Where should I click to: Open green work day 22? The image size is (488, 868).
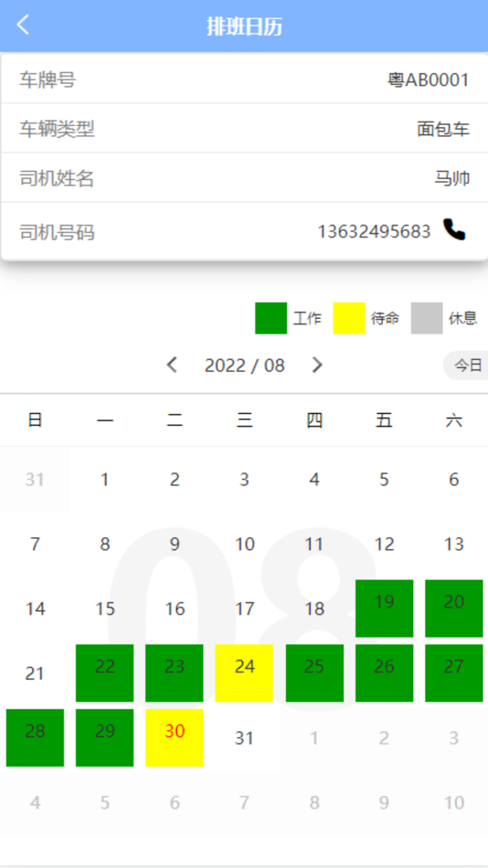pyautogui.click(x=105, y=673)
